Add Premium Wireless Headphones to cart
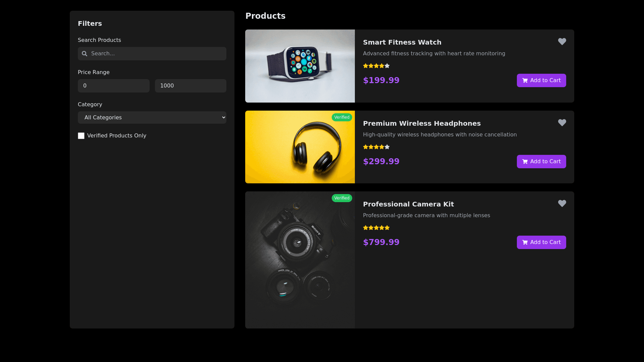Image resolution: width=644 pixels, height=362 pixels. click(x=541, y=162)
